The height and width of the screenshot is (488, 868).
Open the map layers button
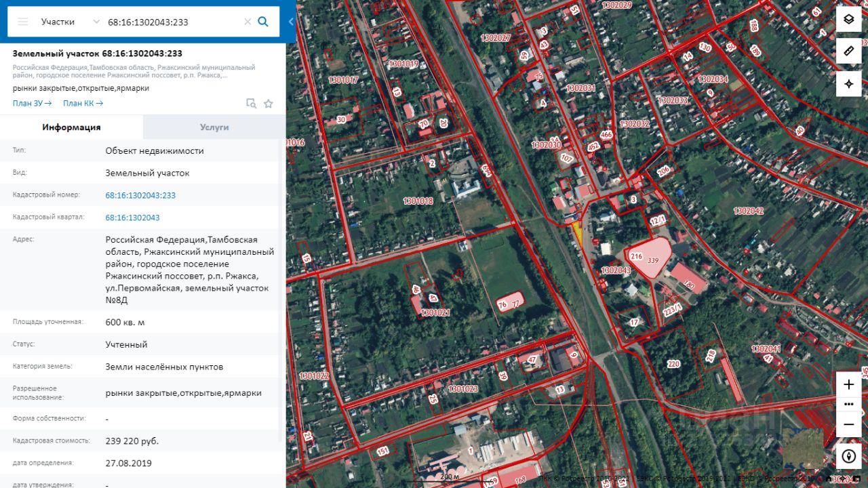[x=848, y=19]
